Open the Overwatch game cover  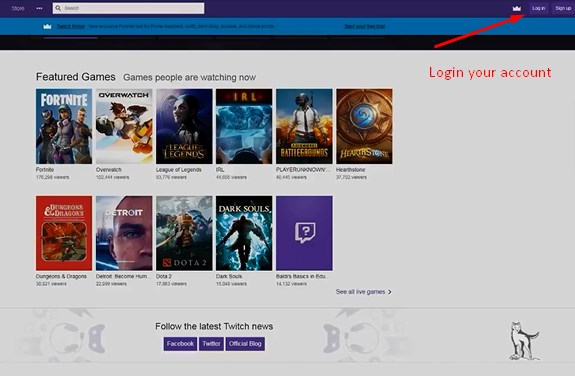(x=124, y=126)
